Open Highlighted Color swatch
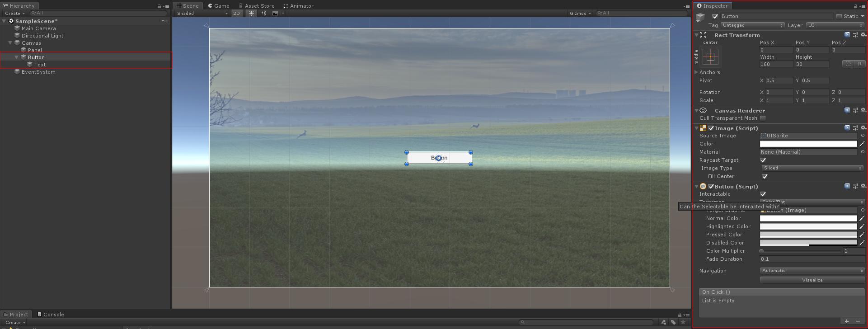The width and height of the screenshot is (868, 329). click(x=808, y=226)
